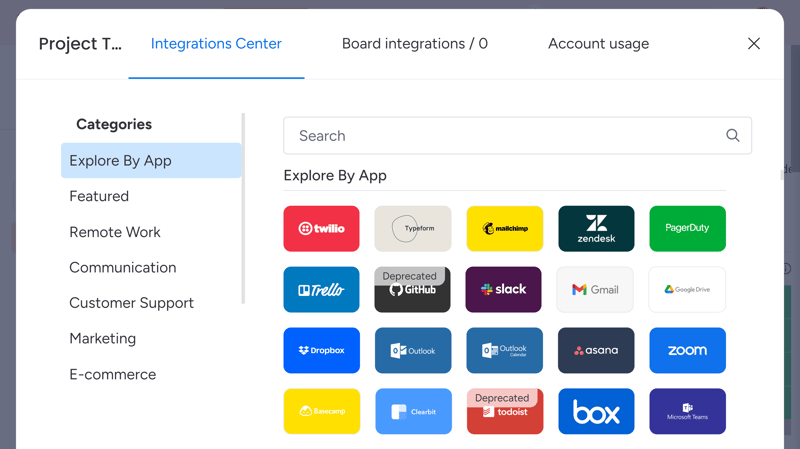Open the Board integrations tab

click(415, 44)
